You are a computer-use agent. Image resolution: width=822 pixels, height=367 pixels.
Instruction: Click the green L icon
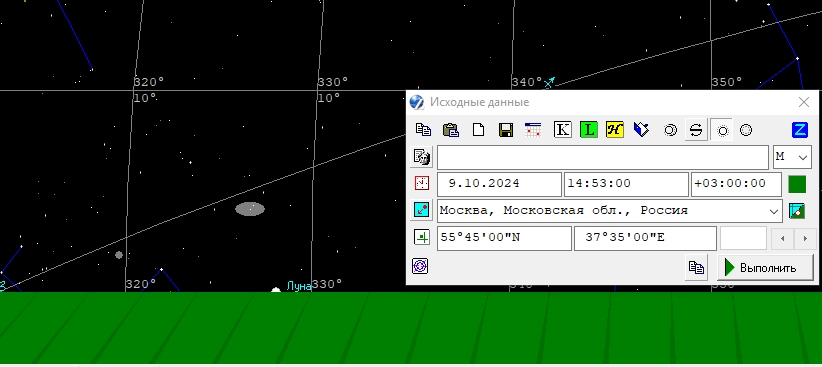(589, 129)
